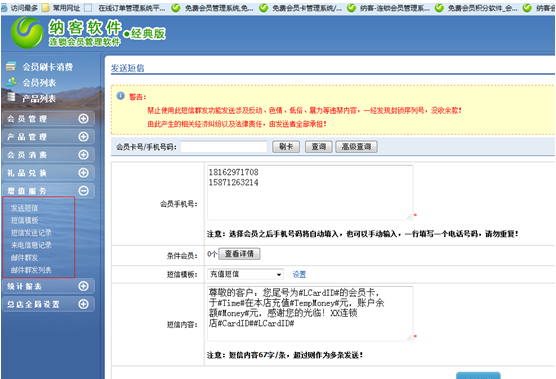556x379 pixels.
Task: Click the 查看详情 button
Action: coord(239,254)
